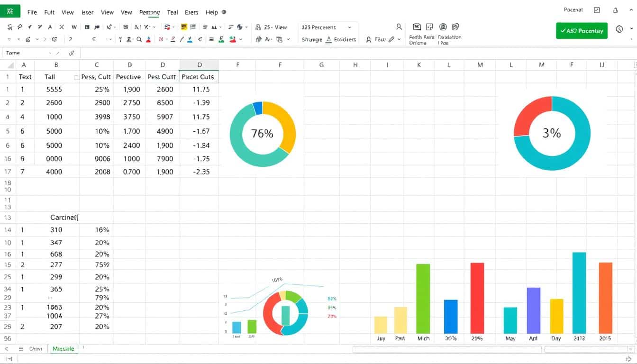637x364 pixels.
Task: Click the magnifier search icon in toolbar
Action: point(139,40)
